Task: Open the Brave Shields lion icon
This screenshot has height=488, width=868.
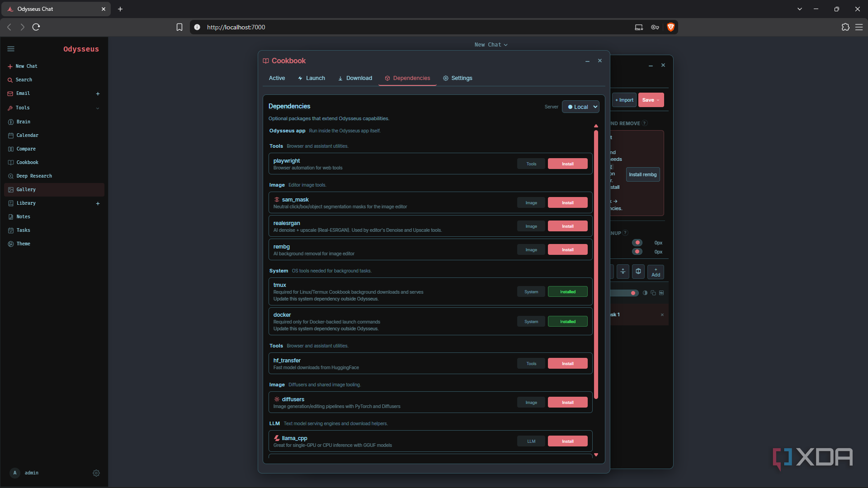Action: pyautogui.click(x=671, y=27)
